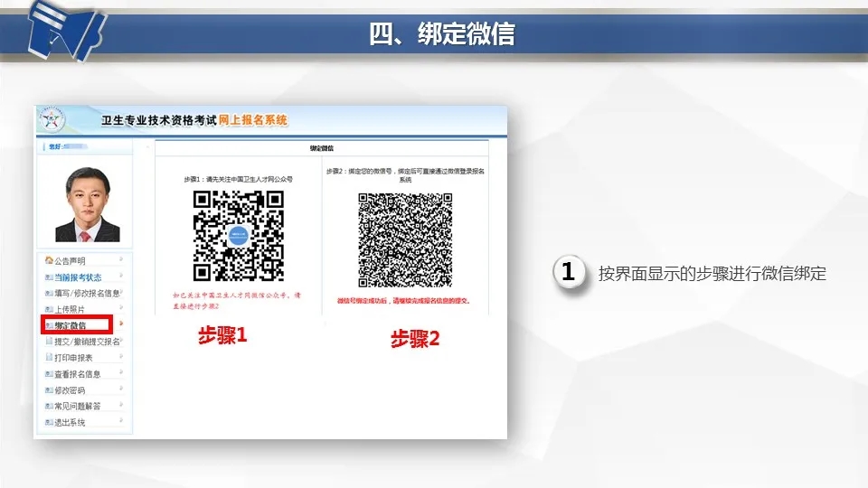This screenshot has height=488, width=868.
Task: Select 绑定微信 in the sidebar
Action: (x=71, y=325)
